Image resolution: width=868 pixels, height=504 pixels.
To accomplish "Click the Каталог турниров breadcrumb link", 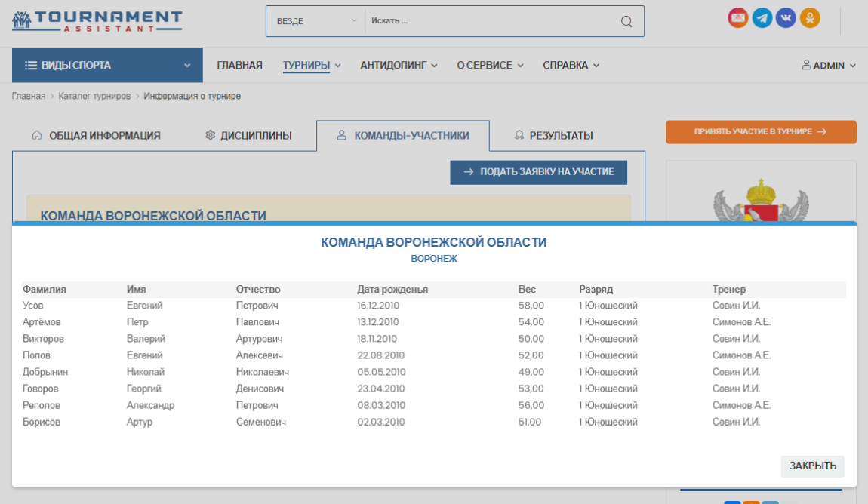I will point(94,96).
